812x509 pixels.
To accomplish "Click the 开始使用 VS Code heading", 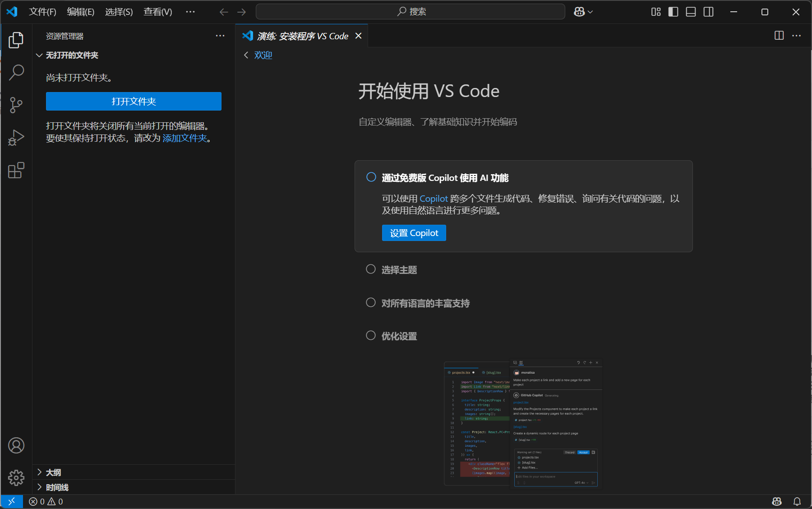I will pyautogui.click(x=429, y=91).
